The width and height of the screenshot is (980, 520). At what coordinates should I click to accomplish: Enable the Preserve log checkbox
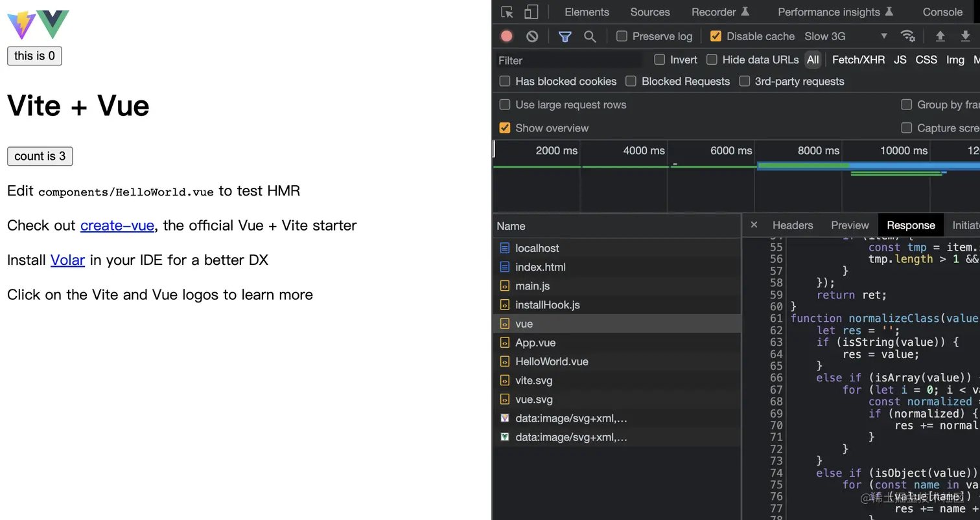point(622,36)
